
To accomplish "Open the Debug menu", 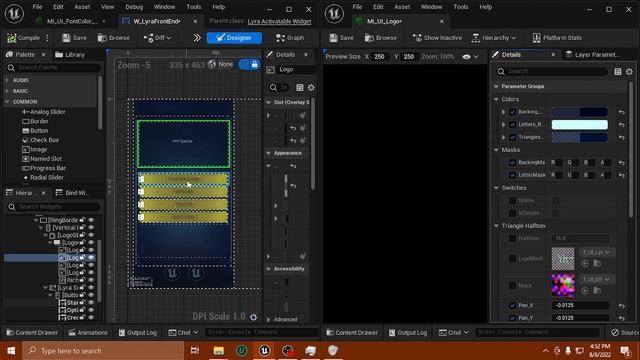I will click(134, 7).
